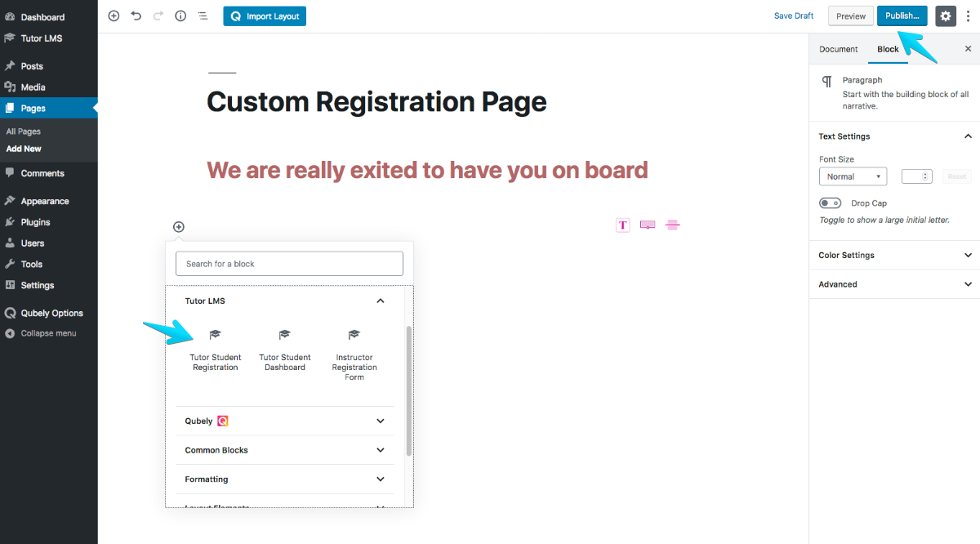The width and height of the screenshot is (980, 544).
Task: Click the Search for a block field
Action: (x=289, y=264)
